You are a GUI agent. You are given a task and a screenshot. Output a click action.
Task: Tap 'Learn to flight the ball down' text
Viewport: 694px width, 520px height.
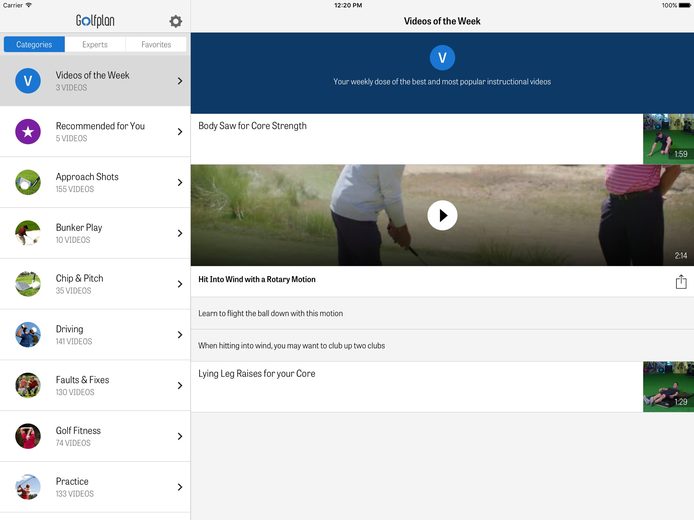tap(270, 313)
